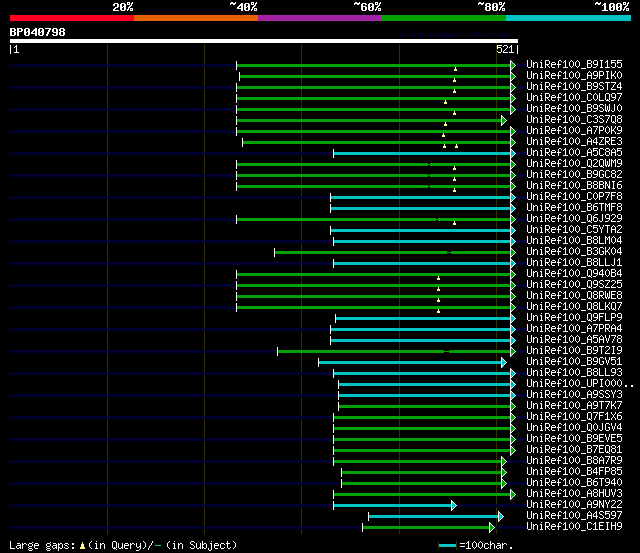Click the UniRef100_Q9FLP9 label
The image size is (640, 553).
(x=574, y=318)
